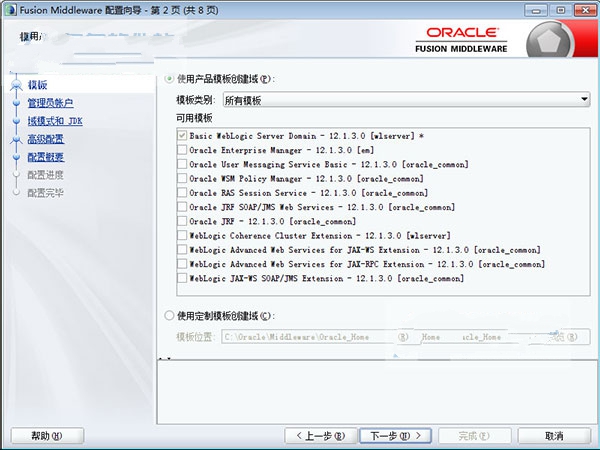Click the pentagon emblem icon in header
The image size is (600, 450).
click(x=550, y=41)
